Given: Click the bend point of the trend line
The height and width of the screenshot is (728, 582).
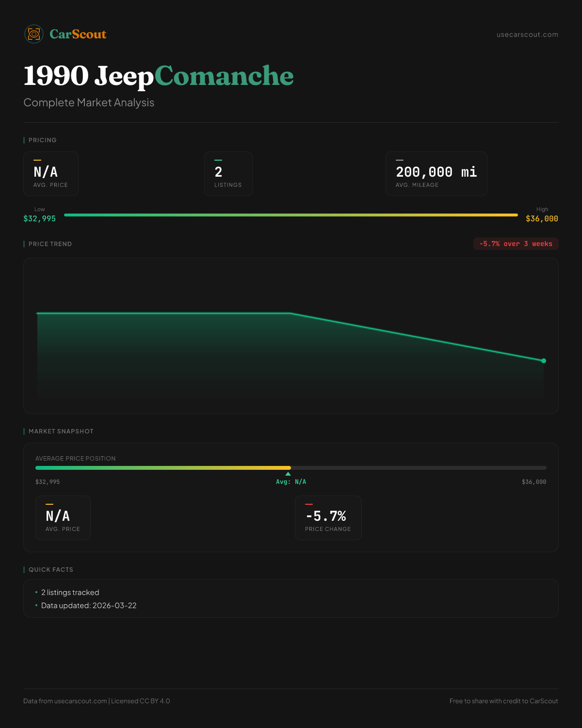Looking at the screenshot, I should click(x=291, y=313).
